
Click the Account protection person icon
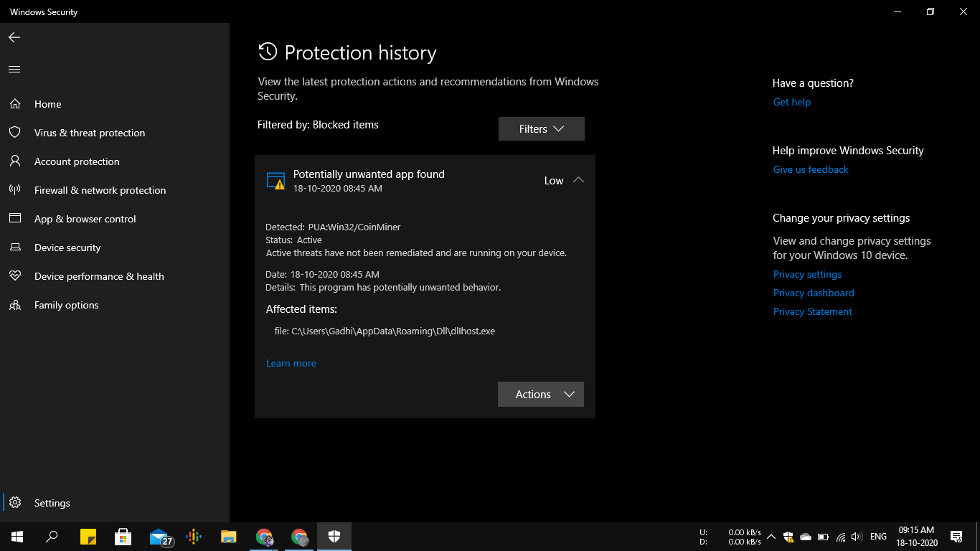pyautogui.click(x=15, y=161)
